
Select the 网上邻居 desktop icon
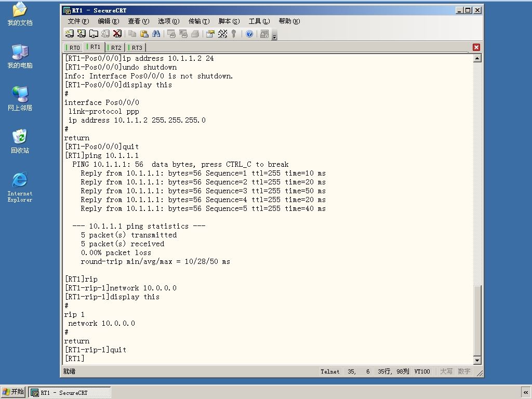click(20, 99)
